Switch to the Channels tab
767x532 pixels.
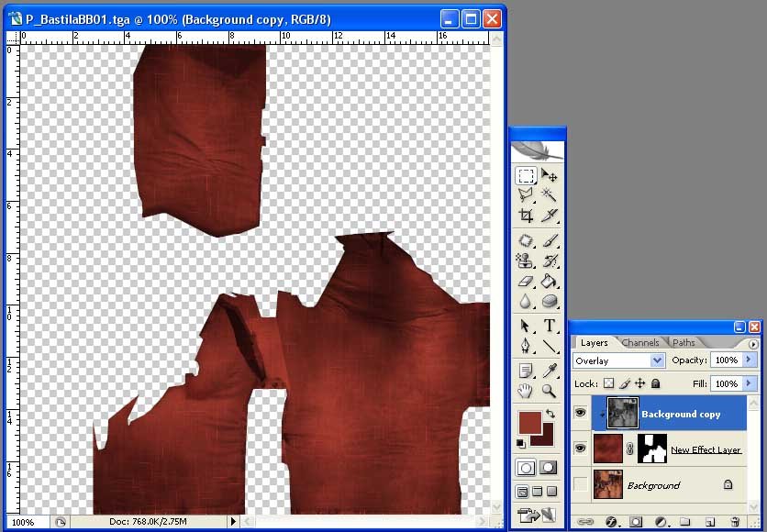click(x=639, y=343)
